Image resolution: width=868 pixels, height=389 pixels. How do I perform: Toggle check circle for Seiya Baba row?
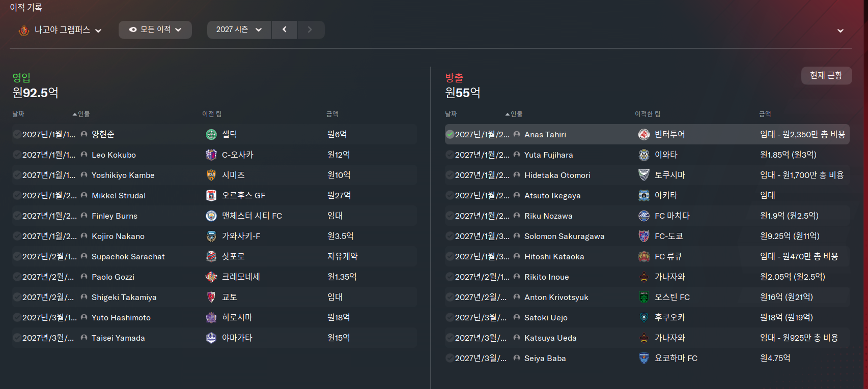(450, 358)
